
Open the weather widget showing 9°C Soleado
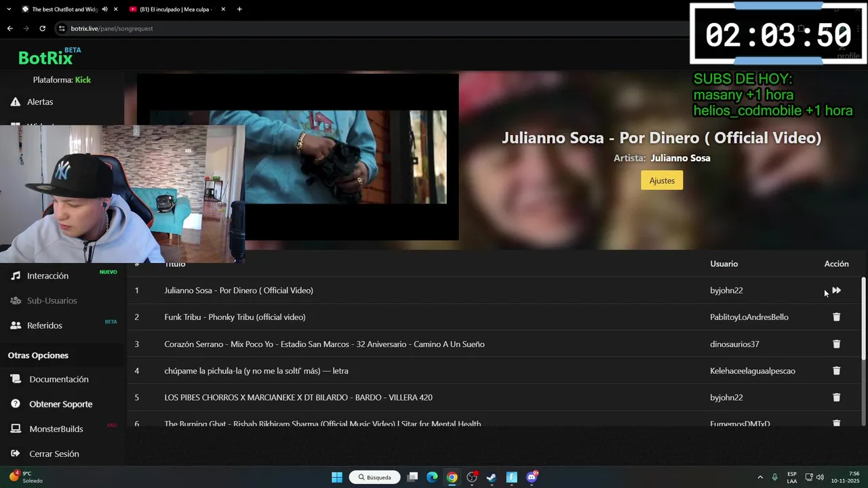click(27, 477)
